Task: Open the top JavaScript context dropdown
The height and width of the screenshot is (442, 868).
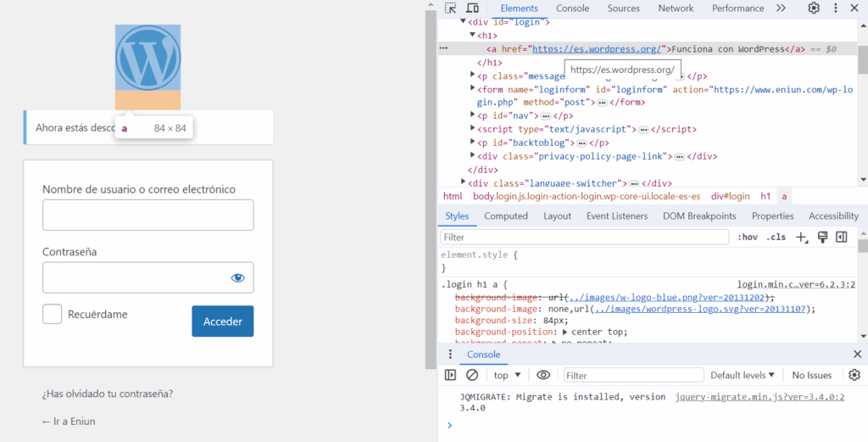Action: pyautogui.click(x=508, y=375)
